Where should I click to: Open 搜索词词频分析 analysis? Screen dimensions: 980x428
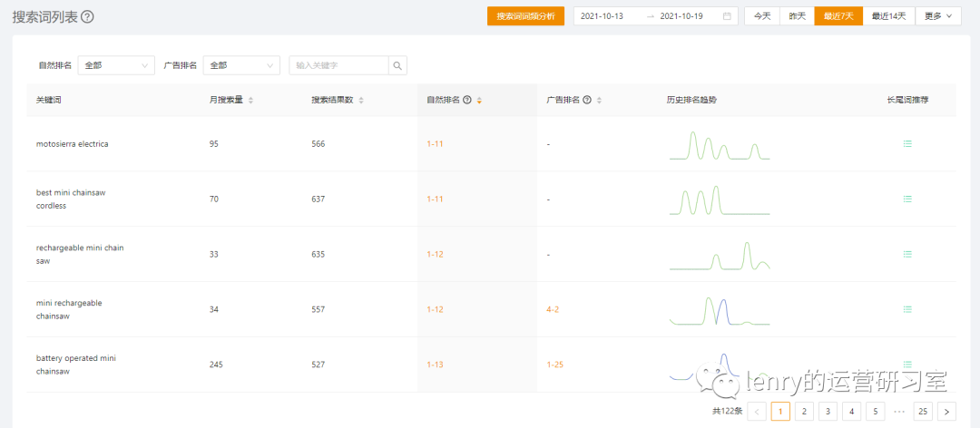pyautogui.click(x=525, y=16)
